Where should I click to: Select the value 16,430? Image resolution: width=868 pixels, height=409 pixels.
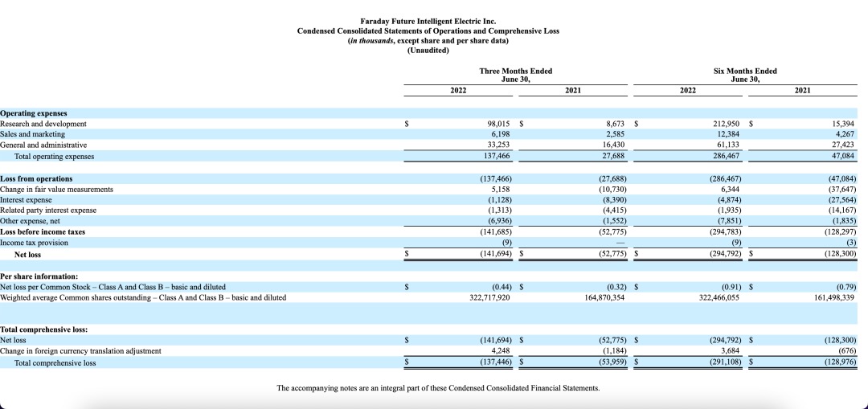pyautogui.click(x=615, y=145)
